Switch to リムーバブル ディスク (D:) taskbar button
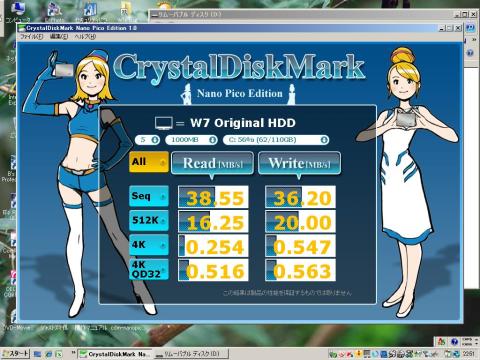Screen dimensions: 480x360 click(191, 354)
